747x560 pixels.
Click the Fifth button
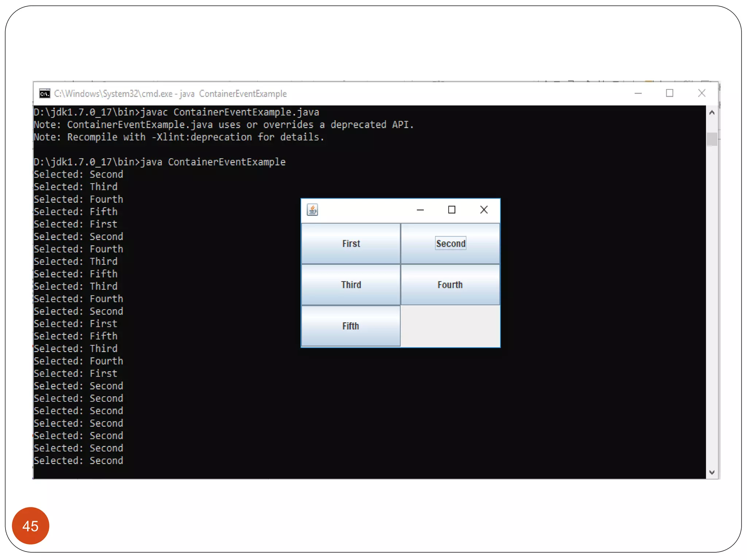pyautogui.click(x=351, y=326)
